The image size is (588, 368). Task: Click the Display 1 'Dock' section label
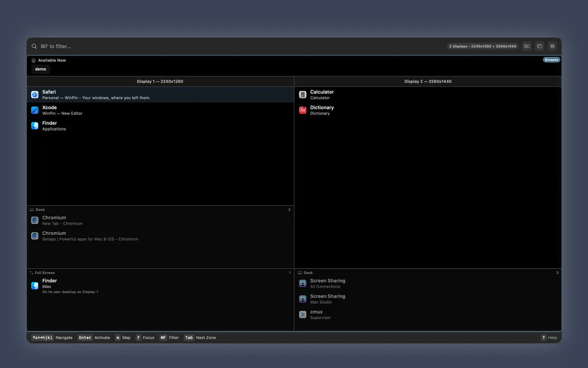pos(40,210)
